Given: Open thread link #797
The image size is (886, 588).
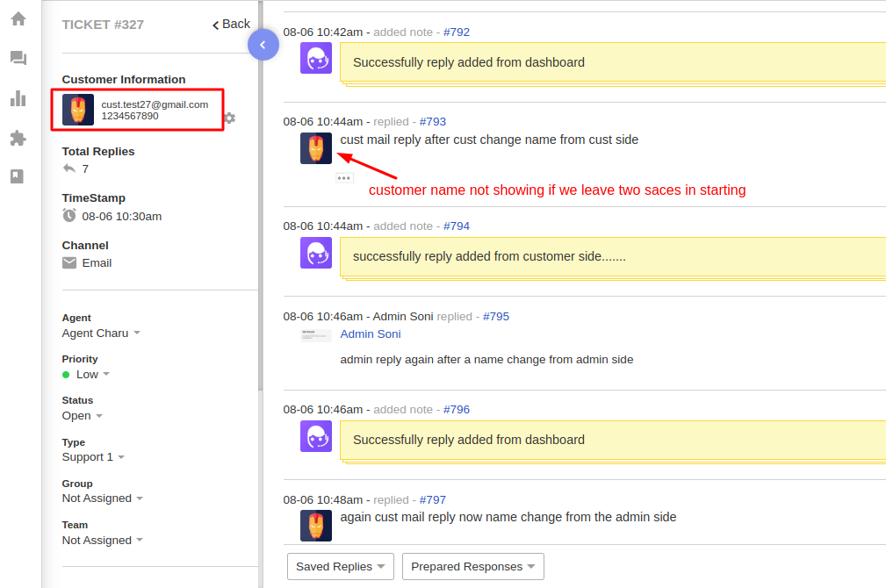Looking at the screenshot, I should 433,500.
